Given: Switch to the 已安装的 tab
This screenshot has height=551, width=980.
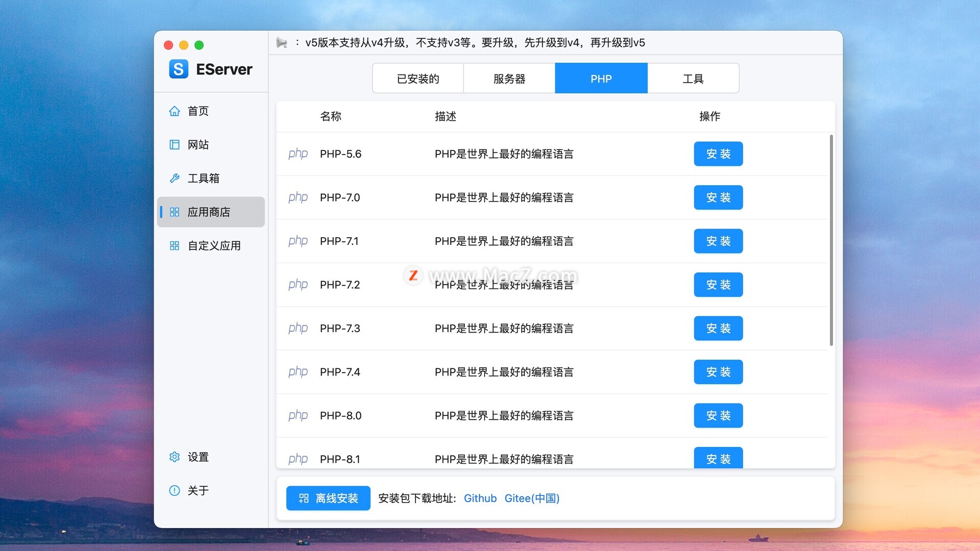Looking at the screenshot, I should coord(418,79).
